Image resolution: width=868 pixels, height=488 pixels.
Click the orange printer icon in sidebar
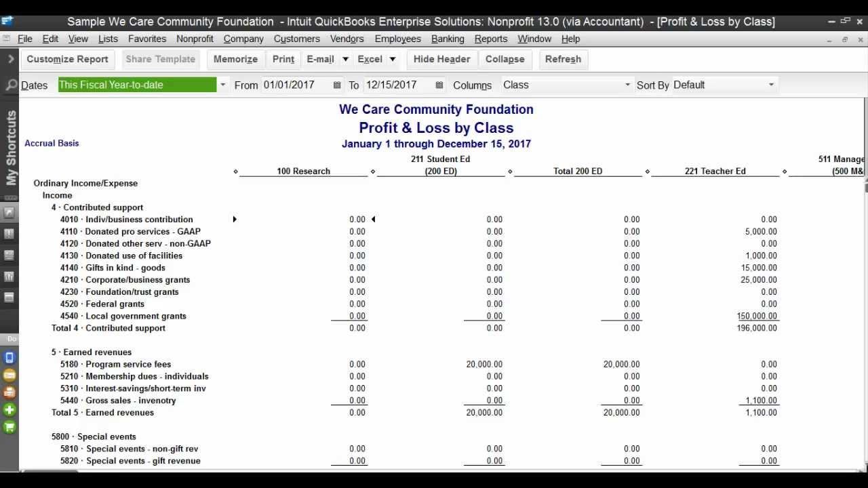9,392
